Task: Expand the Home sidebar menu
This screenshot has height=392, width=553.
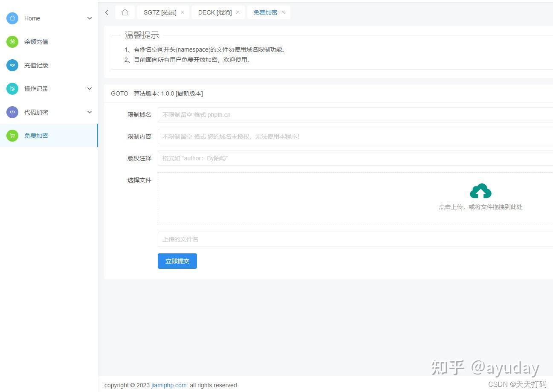Action: (90, 18)
